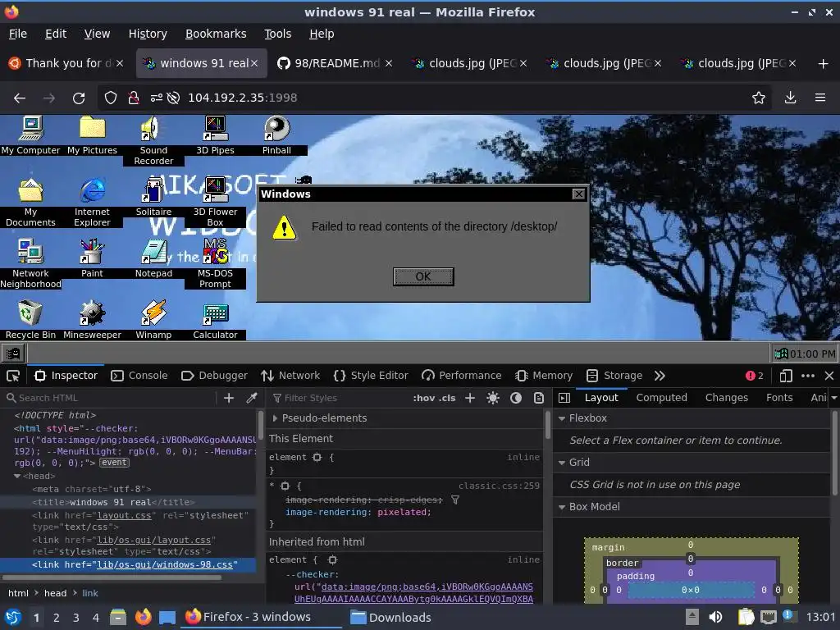Click the event badge on the html node
This screenshot has width=840, height=630.
point(114,463)
